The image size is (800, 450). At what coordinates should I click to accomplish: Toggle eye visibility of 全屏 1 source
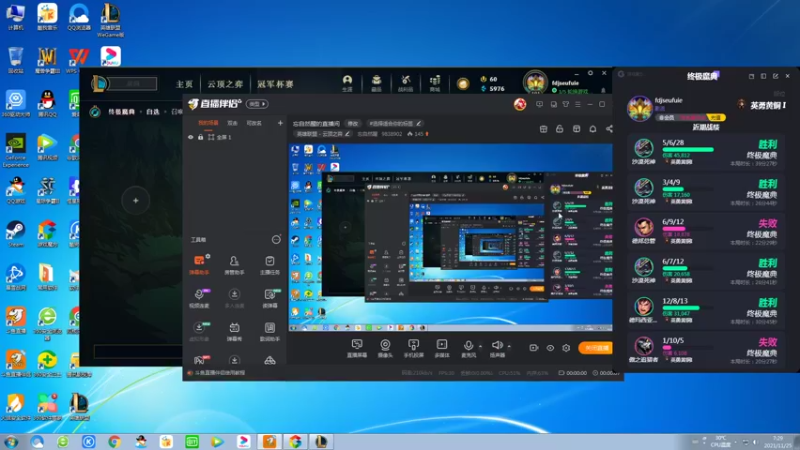pos(190,137)
